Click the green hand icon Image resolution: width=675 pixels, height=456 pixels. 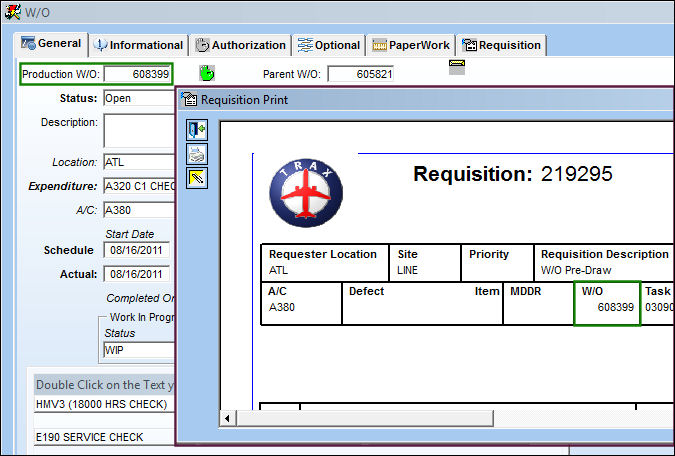(207, 73)
